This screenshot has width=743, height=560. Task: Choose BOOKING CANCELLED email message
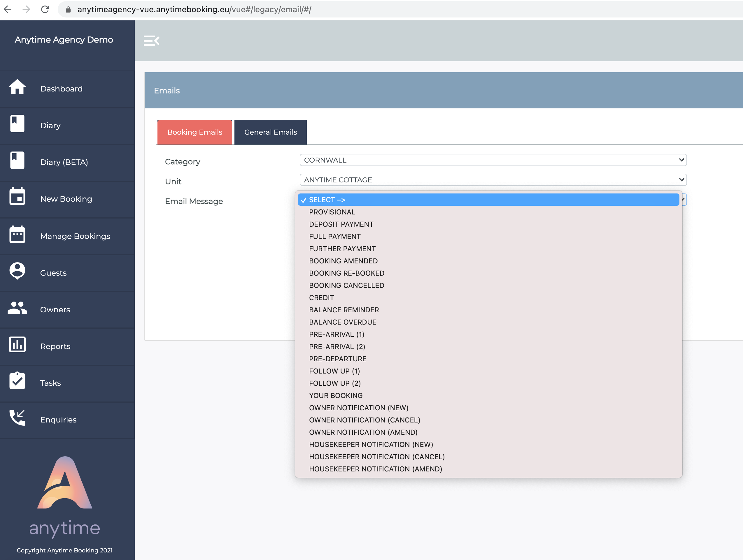coord(488,286)
